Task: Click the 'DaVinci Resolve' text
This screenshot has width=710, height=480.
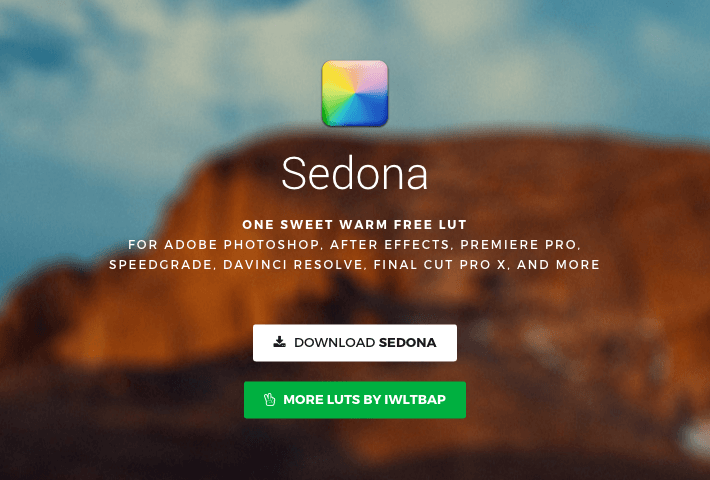Action: [293, 264]
